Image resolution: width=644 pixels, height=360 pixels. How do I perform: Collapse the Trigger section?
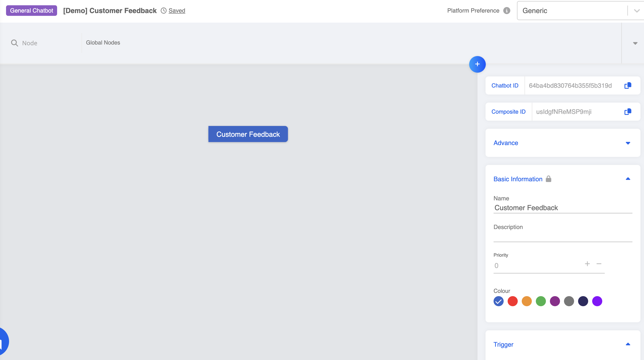pyautogui.click(x=628, y=344)
